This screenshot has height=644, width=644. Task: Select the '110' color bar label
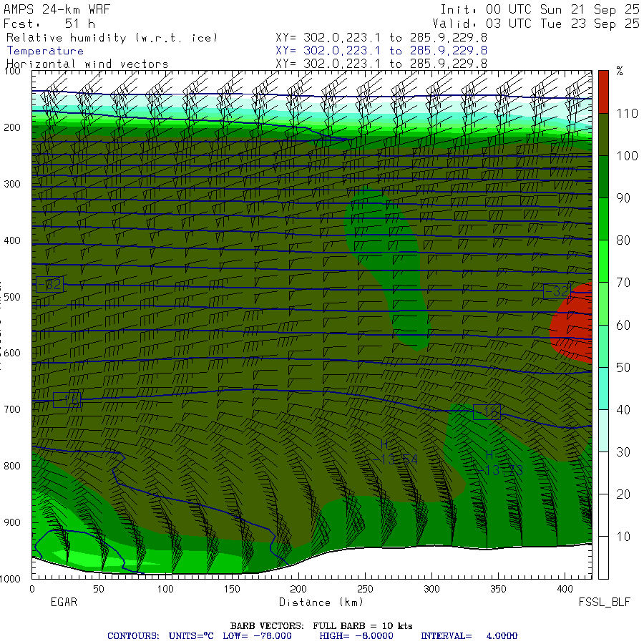[x=627, y=113]
